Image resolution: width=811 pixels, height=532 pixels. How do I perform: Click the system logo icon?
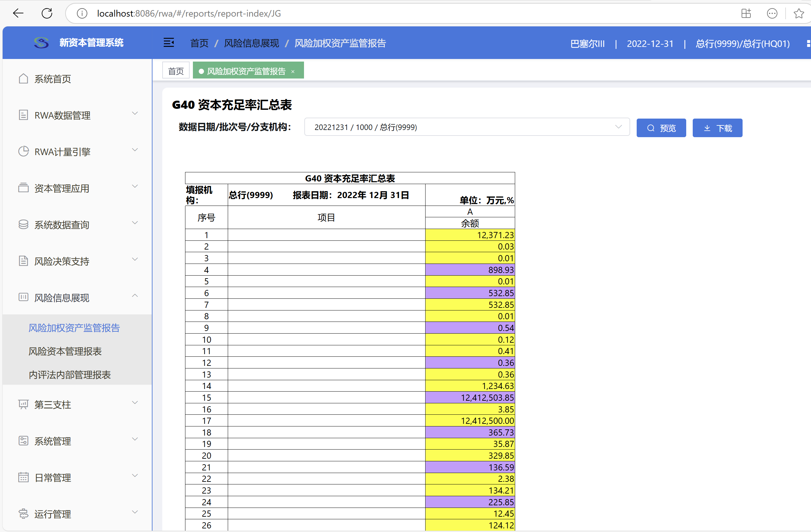(x=41, y=43)
